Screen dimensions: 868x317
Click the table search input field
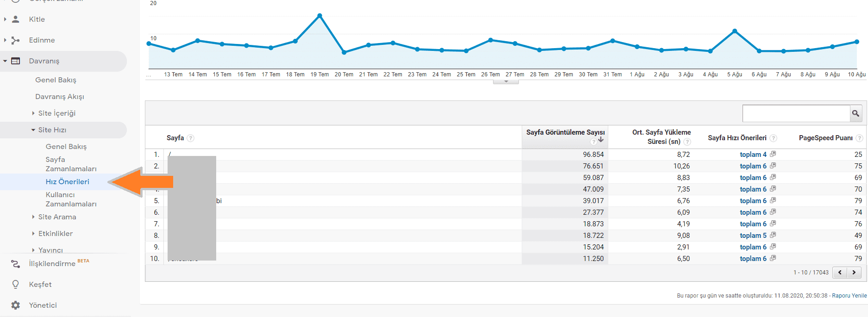click(x=796, y=113)
